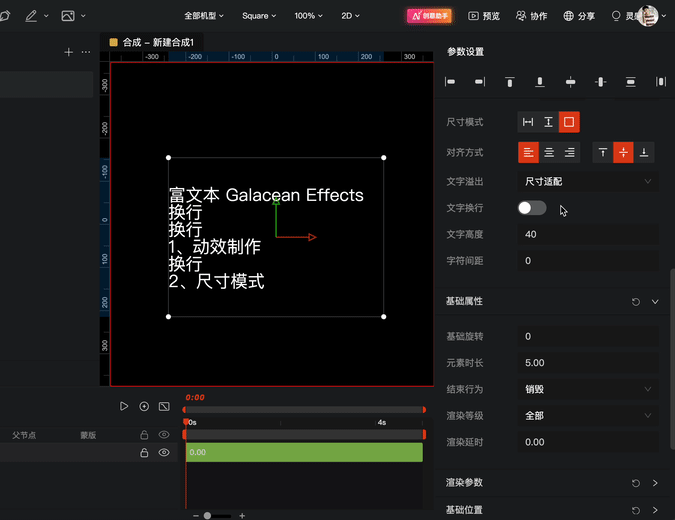Expand the 基础位置 section
675x520 pixels.
[x=655, y=511]
